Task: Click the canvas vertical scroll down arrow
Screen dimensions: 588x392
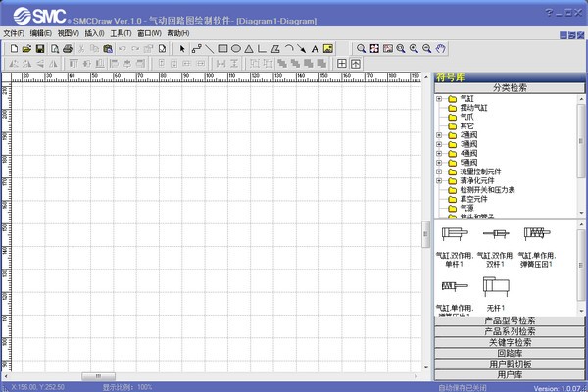Action: pyautogui.click(x=426, y=367)
